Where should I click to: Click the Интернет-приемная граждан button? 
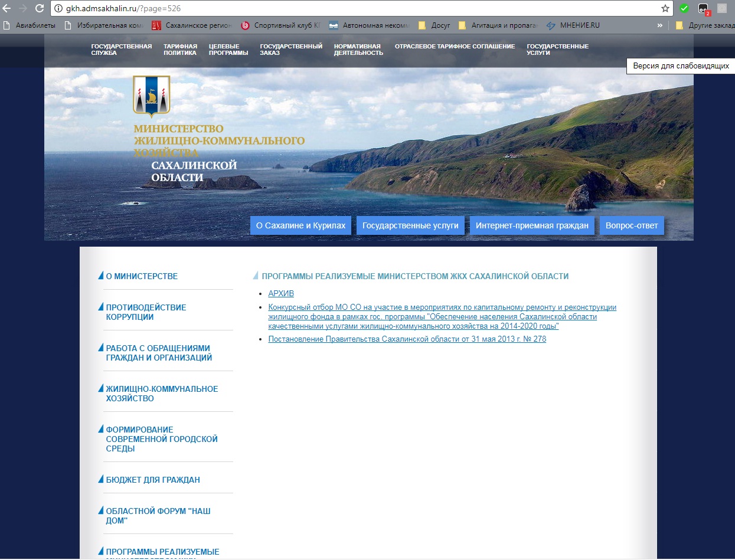coord(532,225)
